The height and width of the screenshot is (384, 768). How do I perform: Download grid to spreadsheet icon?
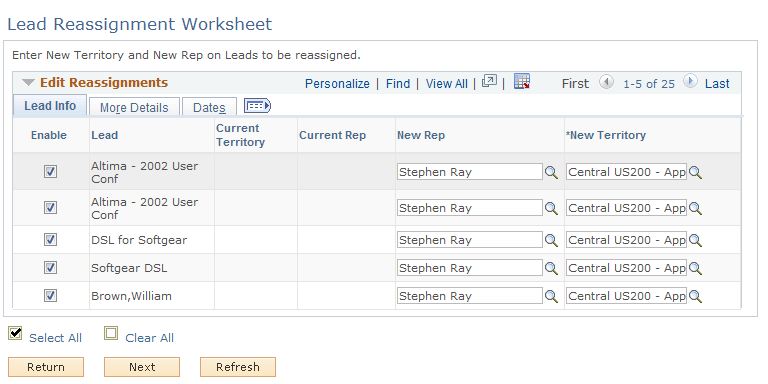(522, 81)
